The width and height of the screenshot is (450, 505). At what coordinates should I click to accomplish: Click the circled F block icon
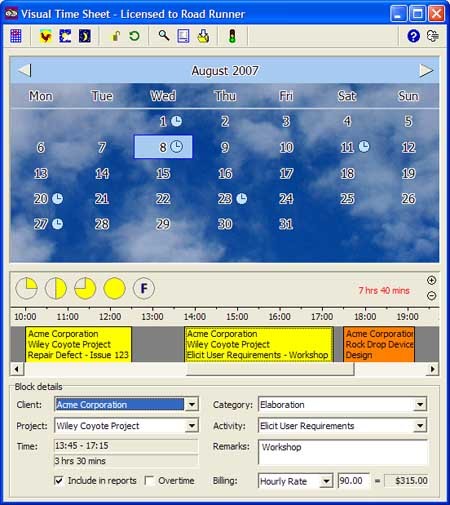pyautogui.click(x=144, y=288)
